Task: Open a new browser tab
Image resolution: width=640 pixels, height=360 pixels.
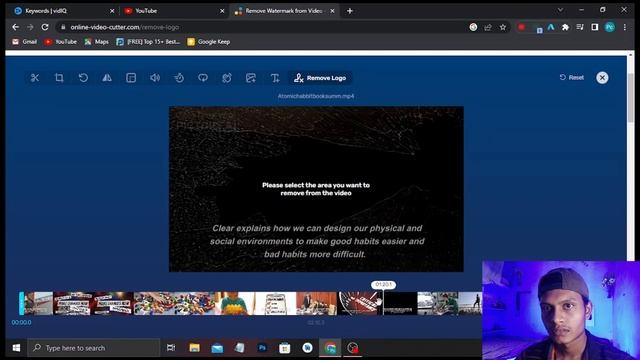Action: point(350,11)
